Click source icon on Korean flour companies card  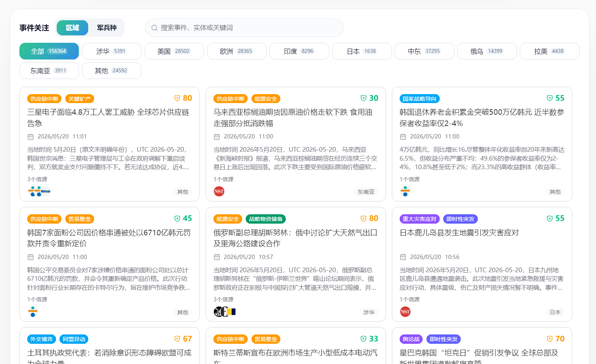click(33, 311)
